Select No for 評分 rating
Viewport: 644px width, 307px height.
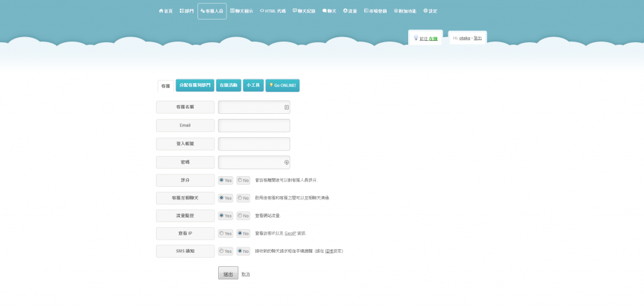click(240, 180)
